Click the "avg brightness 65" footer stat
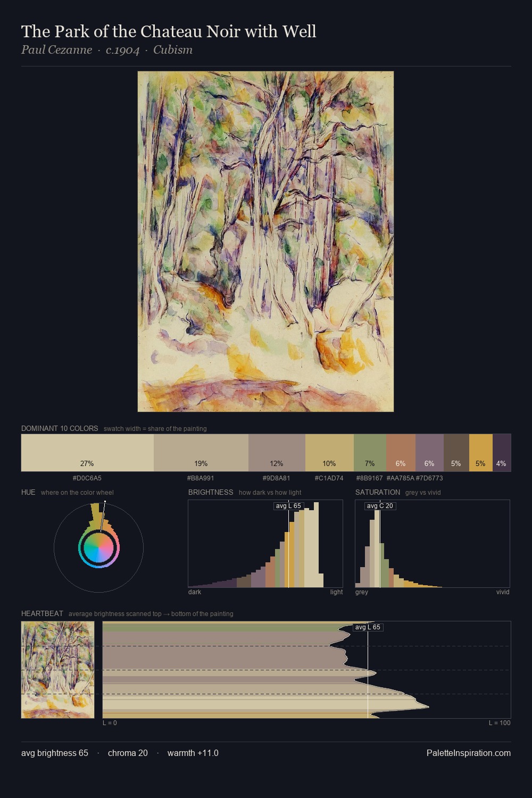This screenshot has height=798, width=532. (55, 753)
